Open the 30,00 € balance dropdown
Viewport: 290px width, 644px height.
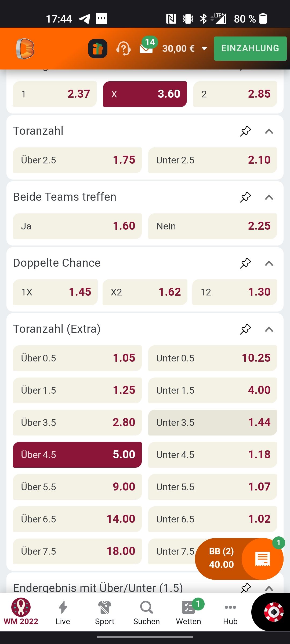pos(185,49)
